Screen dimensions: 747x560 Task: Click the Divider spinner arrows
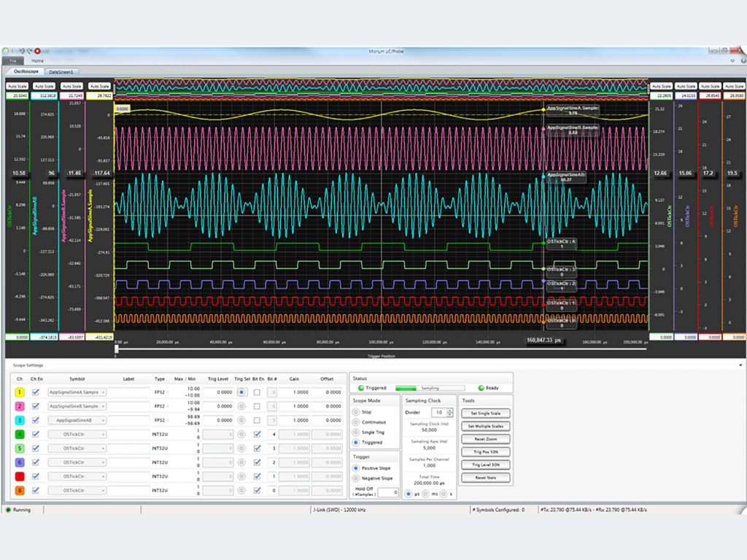pos(450,413)
